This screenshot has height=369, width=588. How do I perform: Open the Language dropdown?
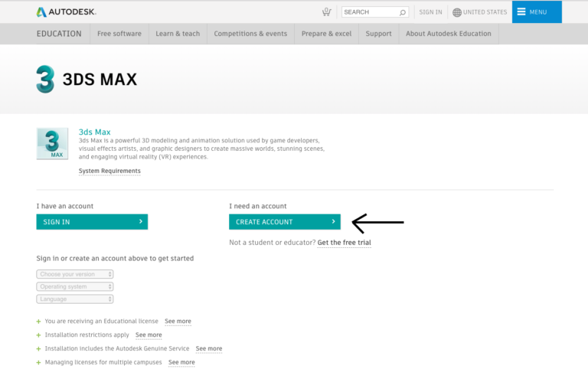pos(75,299)
